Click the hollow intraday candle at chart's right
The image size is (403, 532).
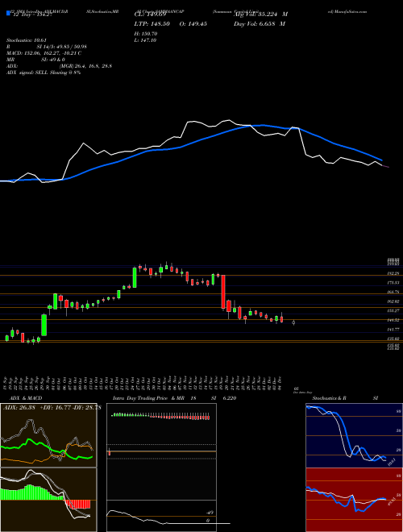coord(293,322)
